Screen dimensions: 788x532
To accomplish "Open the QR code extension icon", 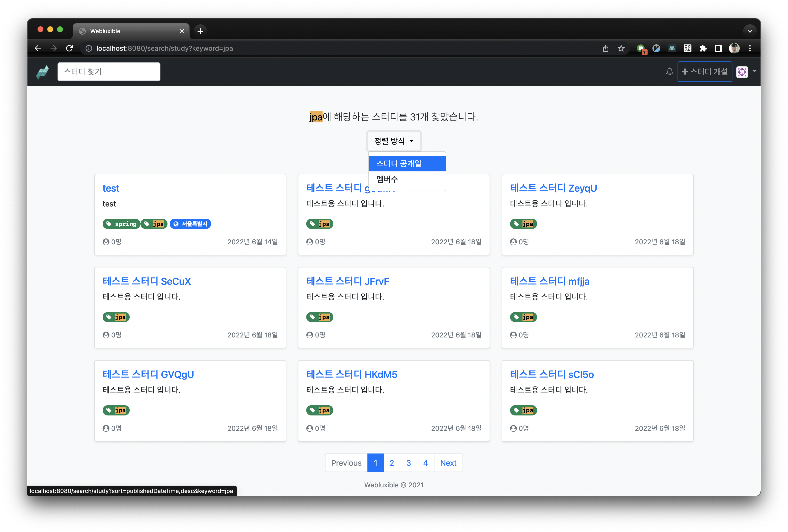I will point(687,49).
